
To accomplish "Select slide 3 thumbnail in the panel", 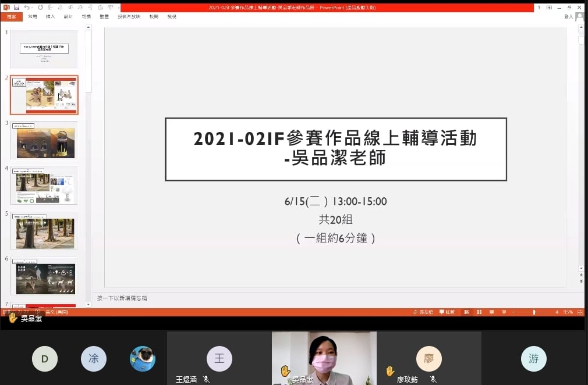I will 44,140.
